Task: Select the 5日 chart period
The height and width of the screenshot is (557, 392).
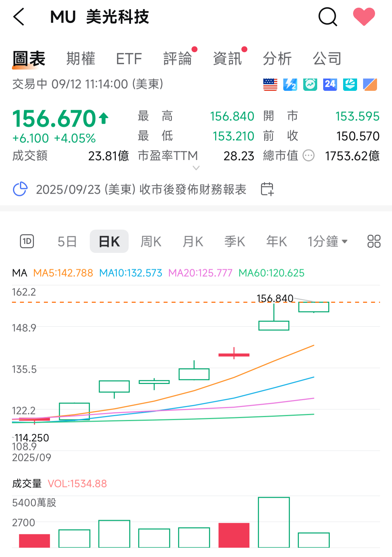Action: click(x=67, y=241)
